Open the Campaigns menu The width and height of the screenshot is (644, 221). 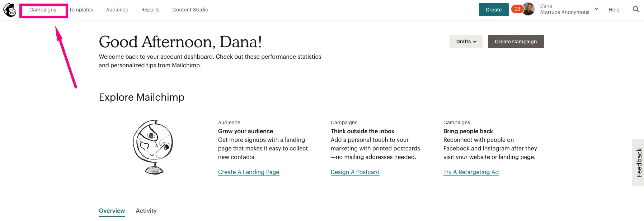(x=43, y=10)
